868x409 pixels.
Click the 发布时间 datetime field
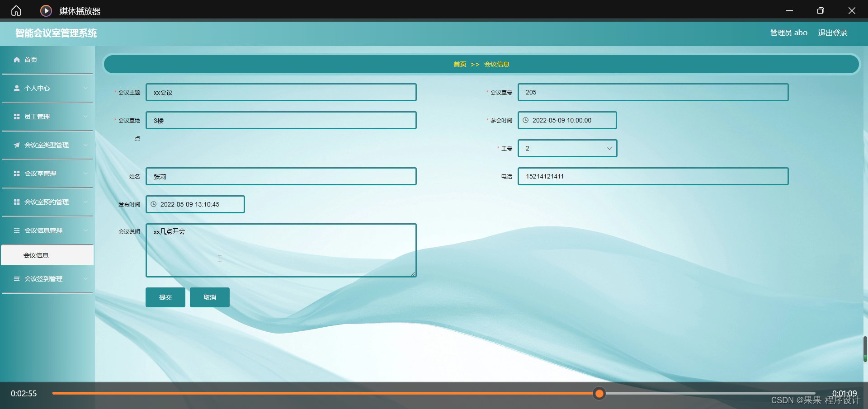[x=195, y=204]
